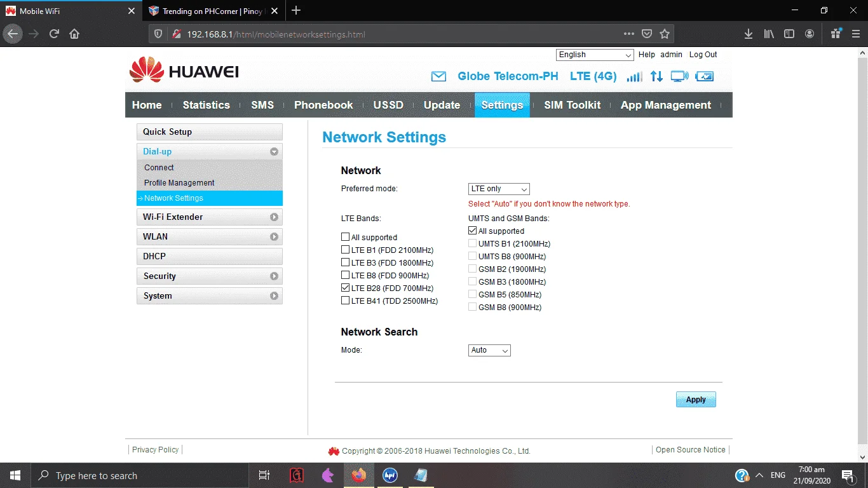The width and height of the screenshot is (868, 488).
Task: Enable LTE B8 (FDD 900MHz) checkbox
Action: click(x=345, y=275)
